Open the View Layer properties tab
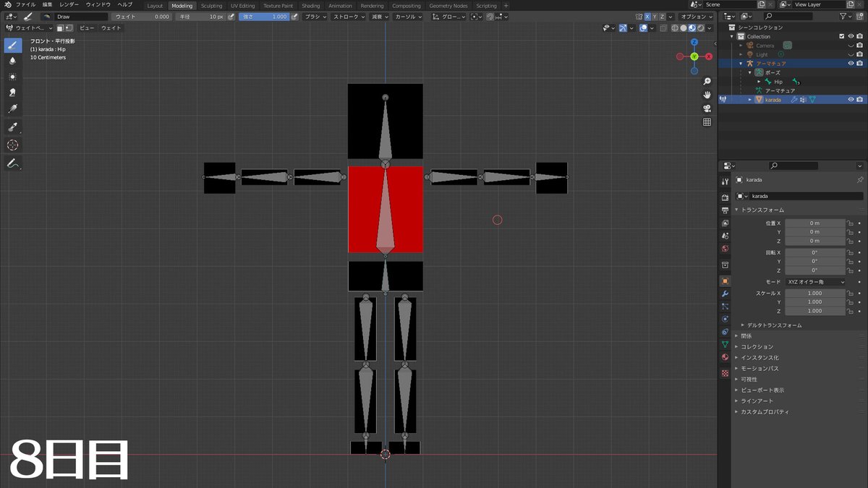Viewport: 868px width, 488px height. pyautogui.click(x=725, y=223)
